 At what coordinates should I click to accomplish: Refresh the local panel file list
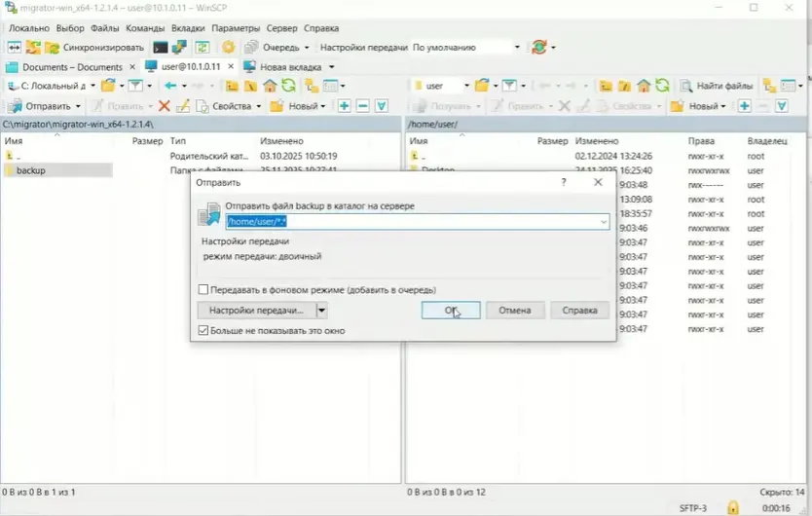(x=288, y=86)
